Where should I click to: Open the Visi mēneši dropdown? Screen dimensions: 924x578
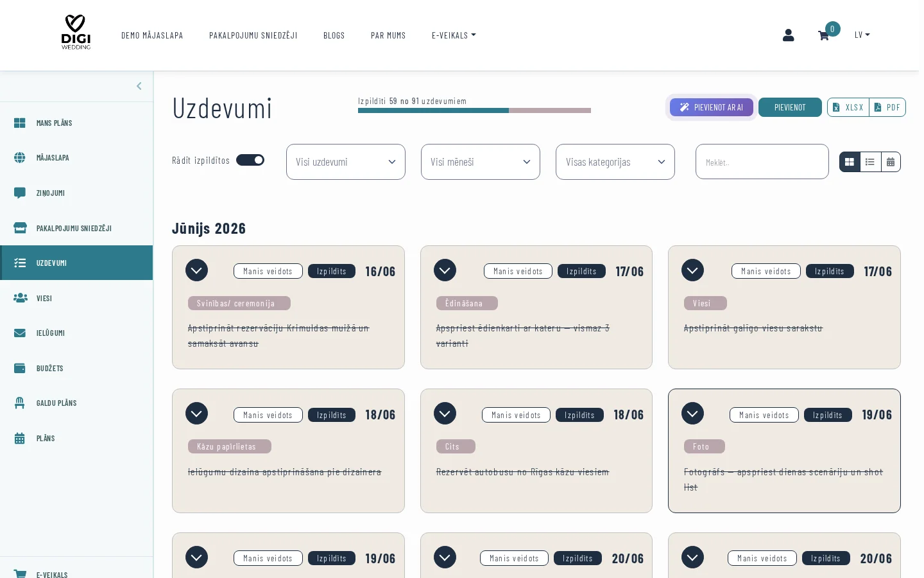(480, 162)
